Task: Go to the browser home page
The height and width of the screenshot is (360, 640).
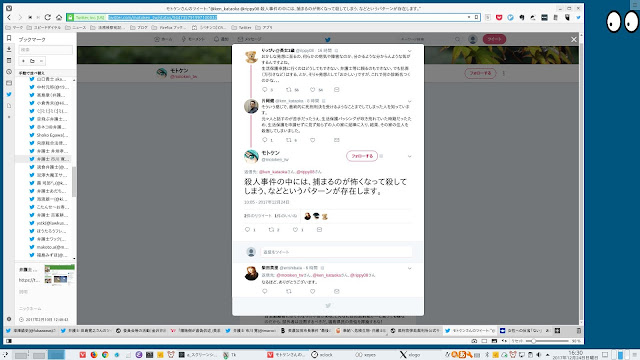Action: (59, 18)
